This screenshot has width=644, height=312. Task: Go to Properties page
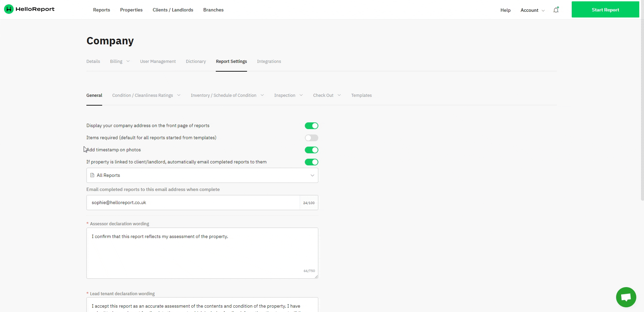(x=131, y=10)
